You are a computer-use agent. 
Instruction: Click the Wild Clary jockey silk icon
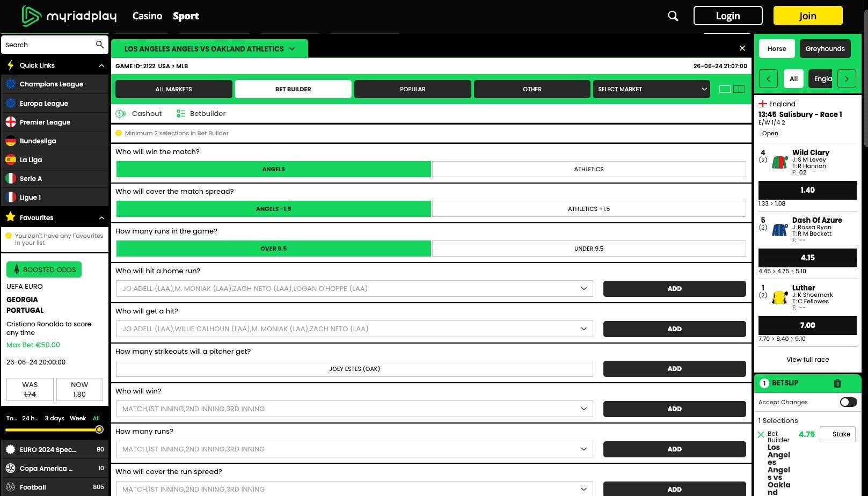point(779,162)
